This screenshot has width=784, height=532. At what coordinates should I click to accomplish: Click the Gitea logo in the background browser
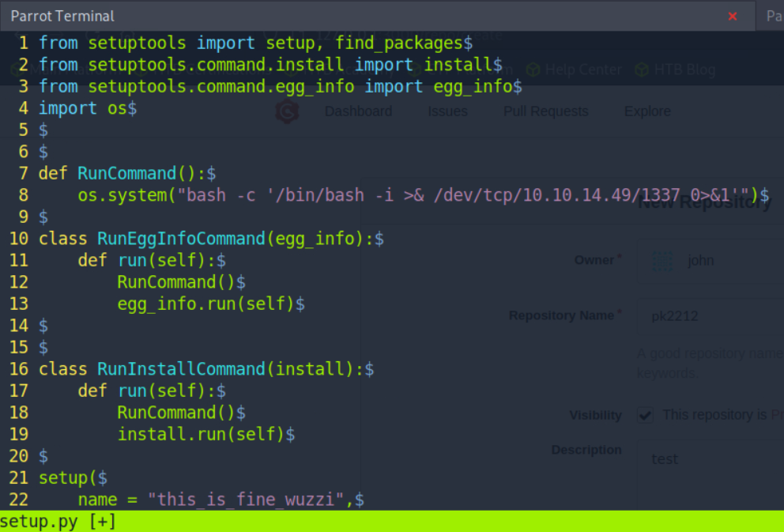[x=287, y=111]
